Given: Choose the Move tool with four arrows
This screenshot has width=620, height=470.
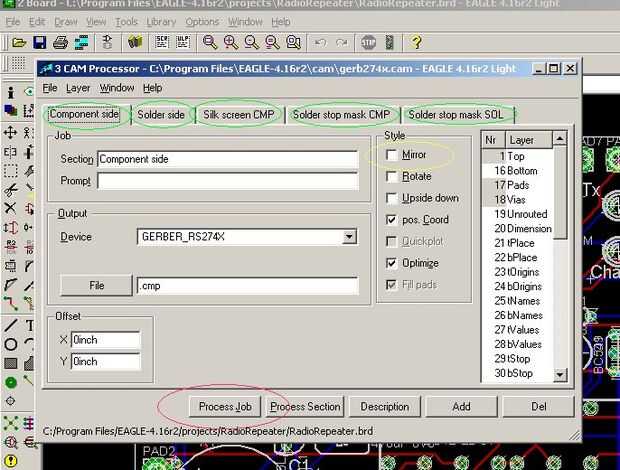Looking at the screenshot, I should (10, 132).
